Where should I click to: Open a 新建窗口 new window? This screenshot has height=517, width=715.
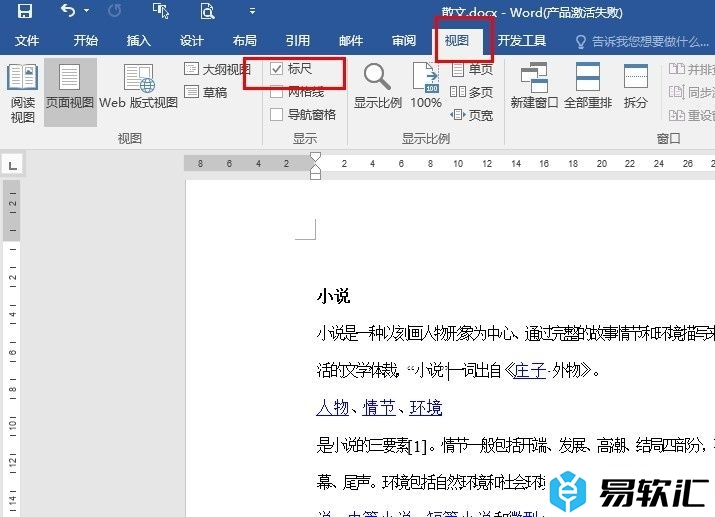[534, 87]
